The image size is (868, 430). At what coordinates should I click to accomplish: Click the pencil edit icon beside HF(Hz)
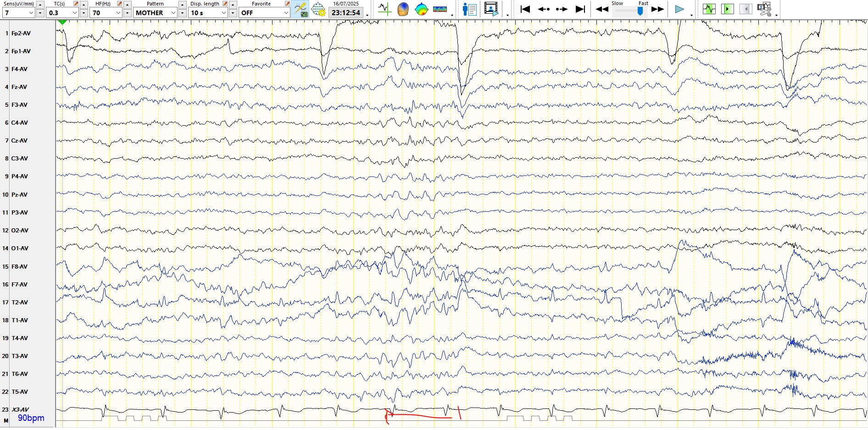click(119, 4)
